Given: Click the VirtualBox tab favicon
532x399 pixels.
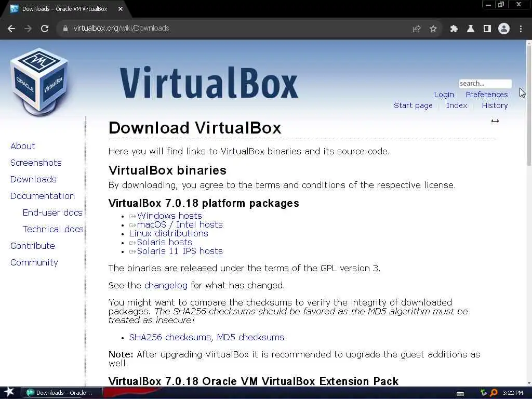Looking at the screenshot, I should click(14, 9).
